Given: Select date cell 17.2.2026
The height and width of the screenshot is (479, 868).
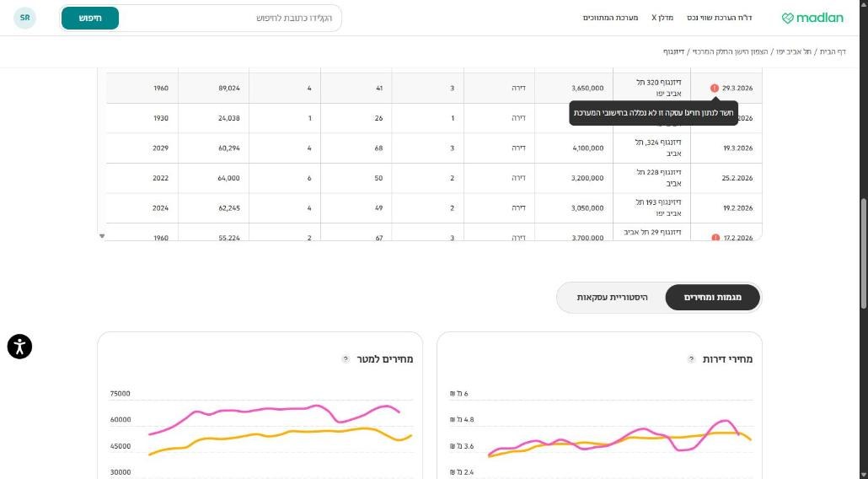Looking at the screenshot, I should [x=738, y=238].
